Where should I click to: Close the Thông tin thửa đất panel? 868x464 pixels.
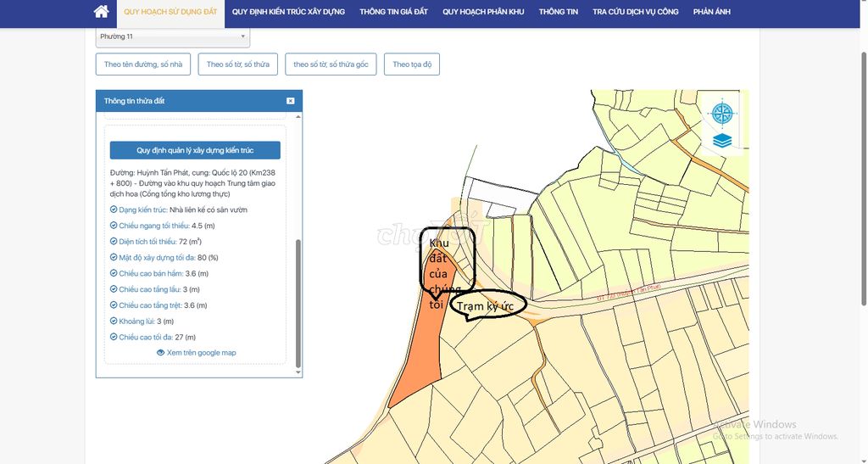(290, 101)
